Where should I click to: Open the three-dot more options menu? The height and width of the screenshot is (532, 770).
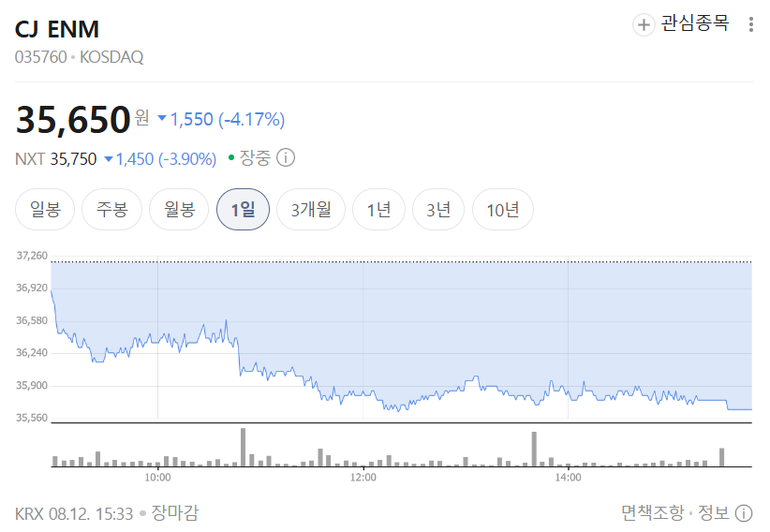pyautogui.click(x=751, y=24)
